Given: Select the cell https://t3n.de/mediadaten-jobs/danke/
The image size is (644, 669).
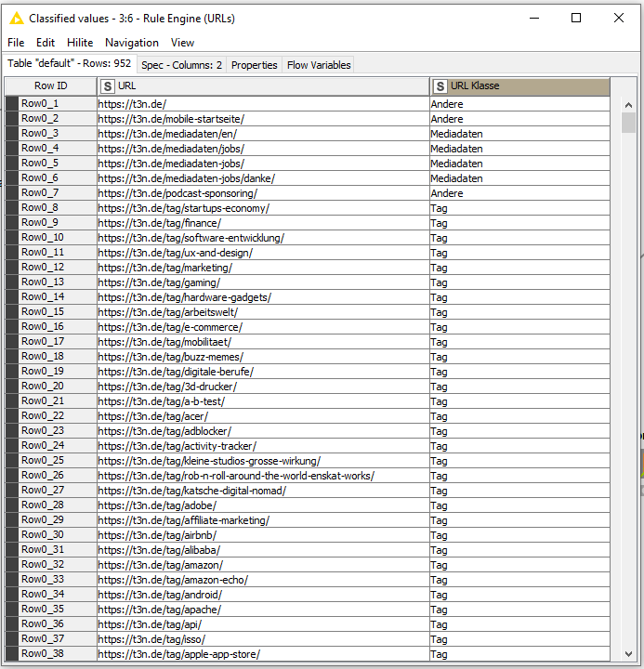Looking at the screenshot, I should [x=263, y=178].
